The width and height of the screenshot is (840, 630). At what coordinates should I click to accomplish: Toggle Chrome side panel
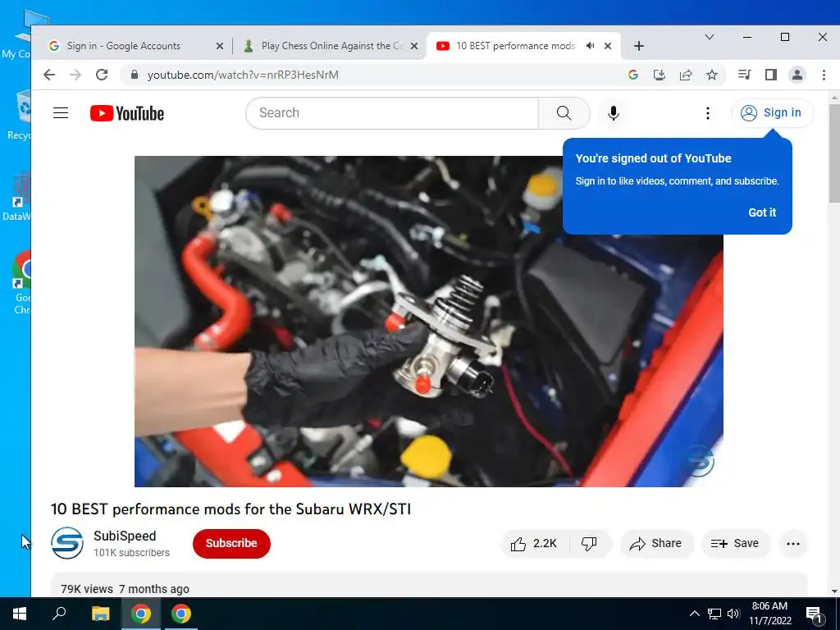coord(771,75)
